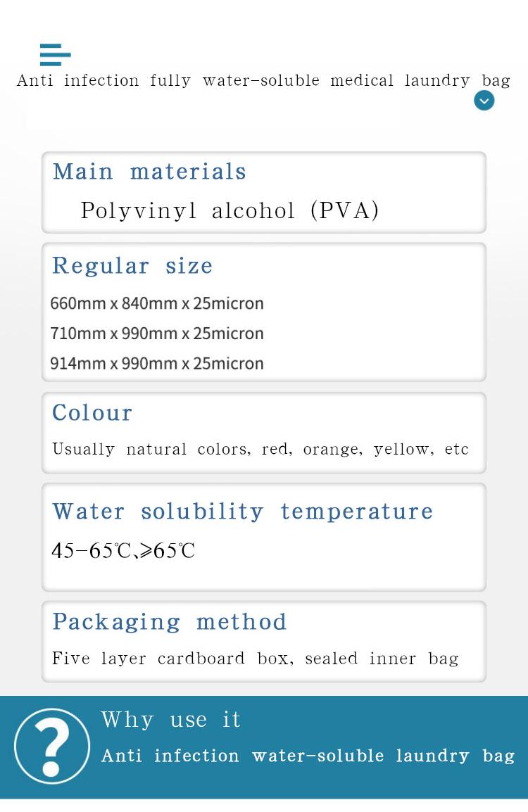Select the 914mm x 990mm size option
528x812 pixels.
[x=157, y=364]
